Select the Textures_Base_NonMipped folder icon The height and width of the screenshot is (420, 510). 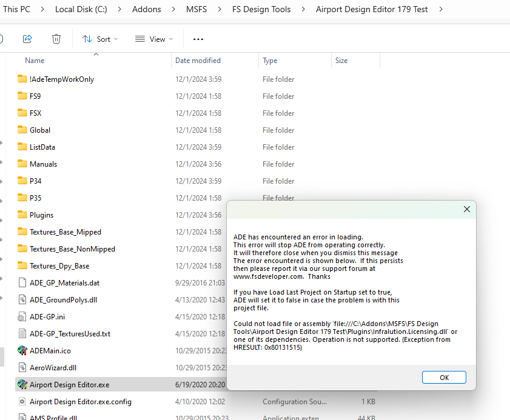22,248
